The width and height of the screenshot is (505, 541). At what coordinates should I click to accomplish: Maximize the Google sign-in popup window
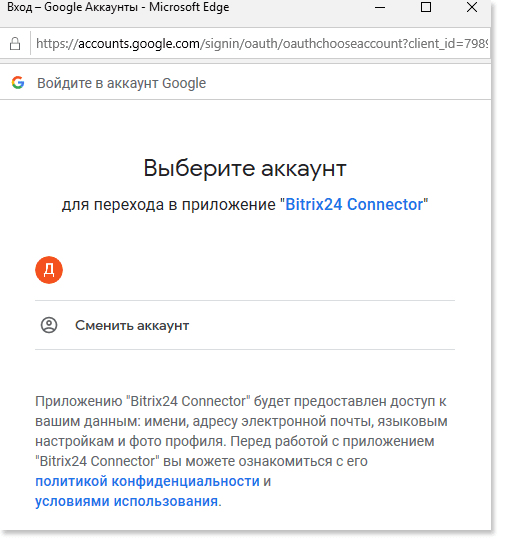point(426,7)
